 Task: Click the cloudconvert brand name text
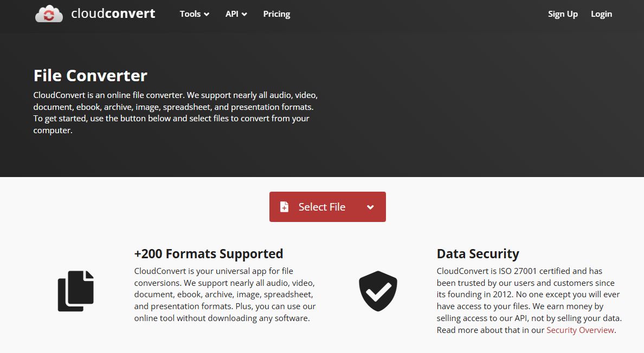pyautogui.click(x=113, y=14)
